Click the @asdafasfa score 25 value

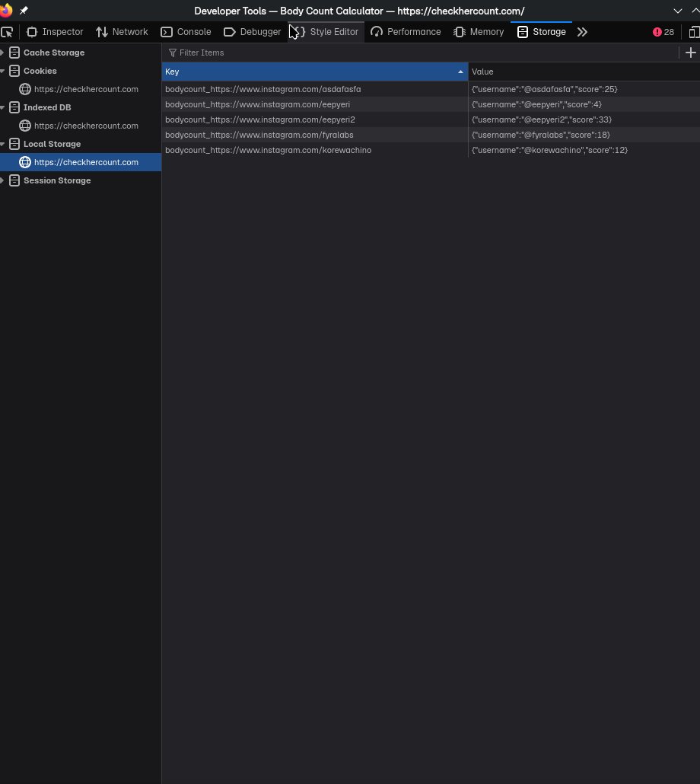pyautogui.click(x=545, y=90)
